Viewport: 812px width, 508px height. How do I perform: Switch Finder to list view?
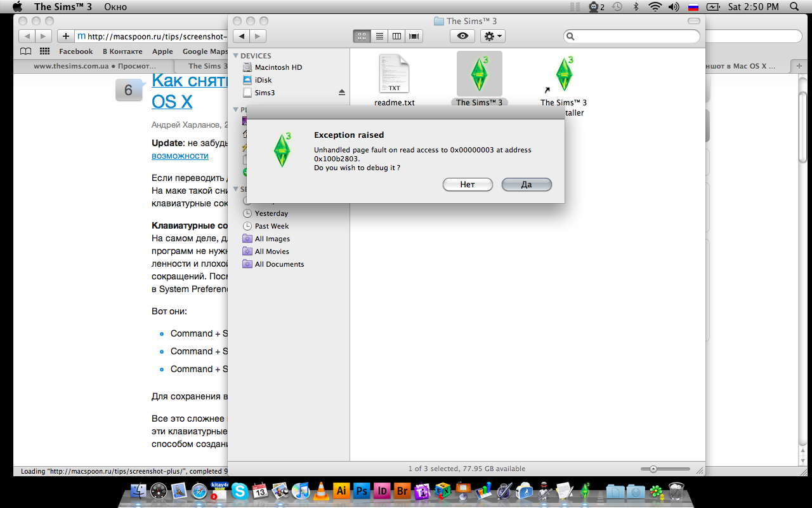pyautogui.click(x=379, y=36)
